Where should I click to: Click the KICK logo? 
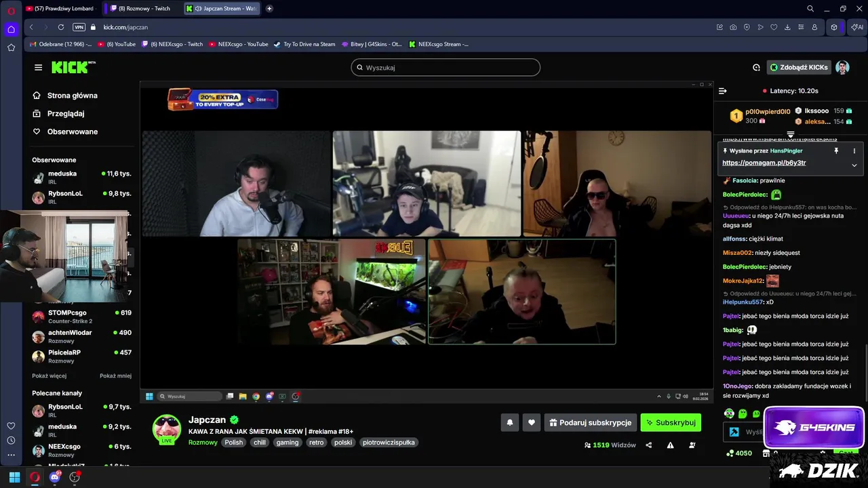tap(73, 67)
